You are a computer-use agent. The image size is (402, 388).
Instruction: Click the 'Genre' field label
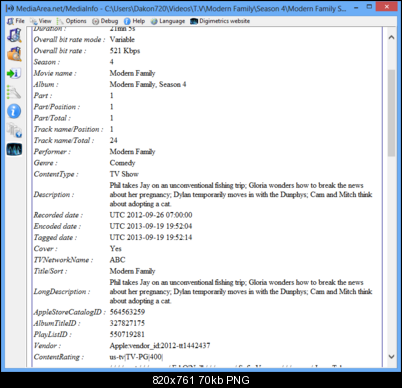45,163
